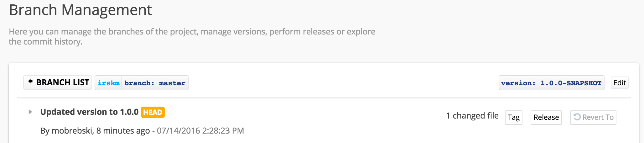Edit the project version
Viewport: 644px width, 143px height.
(x=620, y=83)
